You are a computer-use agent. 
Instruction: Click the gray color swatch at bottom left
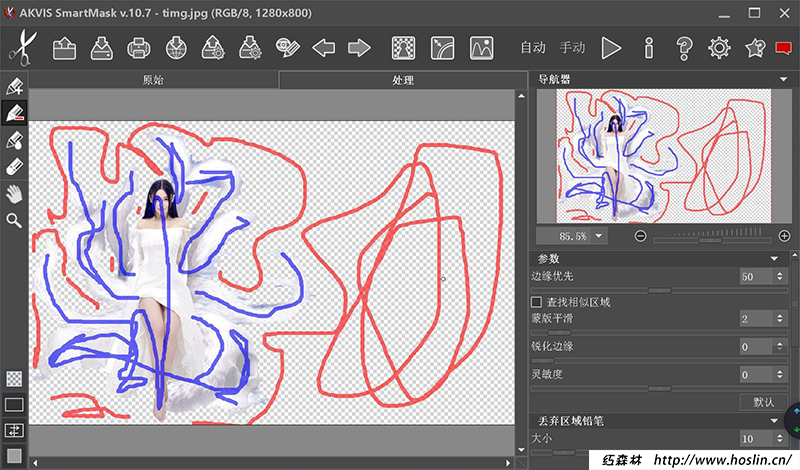tap(14, 456)
